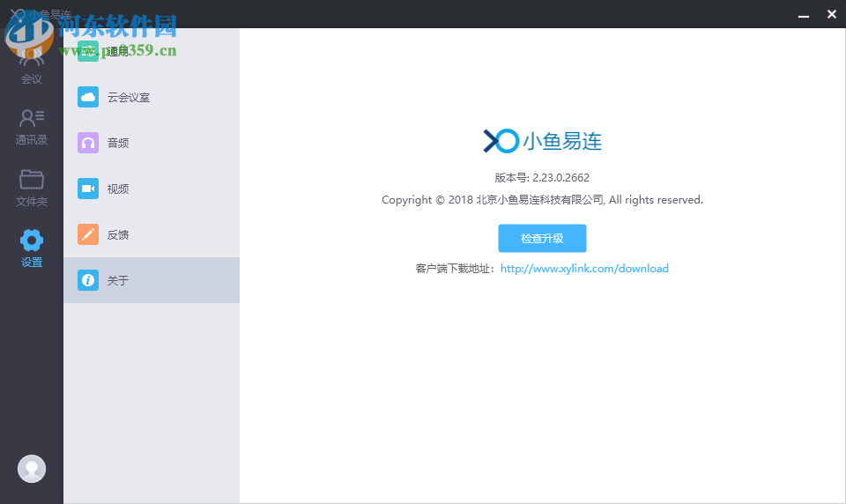Click version text 版本号: 2.23.0.2662
Image resolution: width=846 pixels, height=504 pixels.
542,177
